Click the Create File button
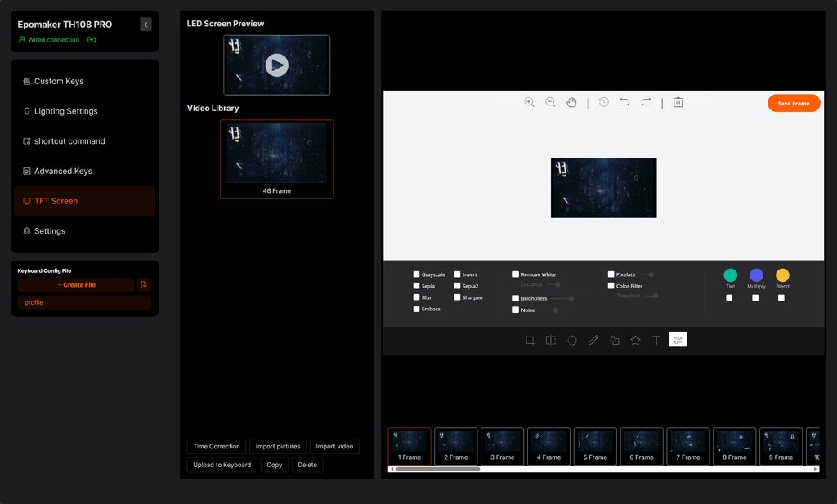The height and width of the screenshot is (504, 837). point(76,285)
